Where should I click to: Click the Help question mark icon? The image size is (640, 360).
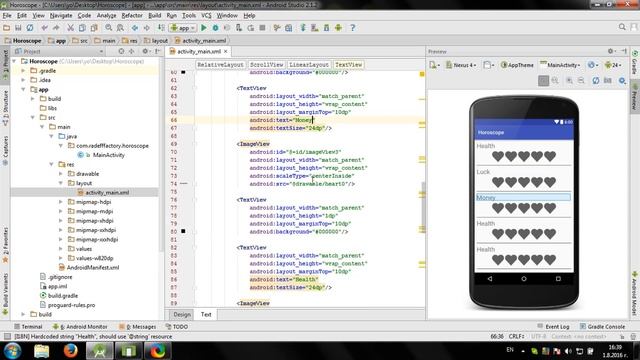coord(353,28)
